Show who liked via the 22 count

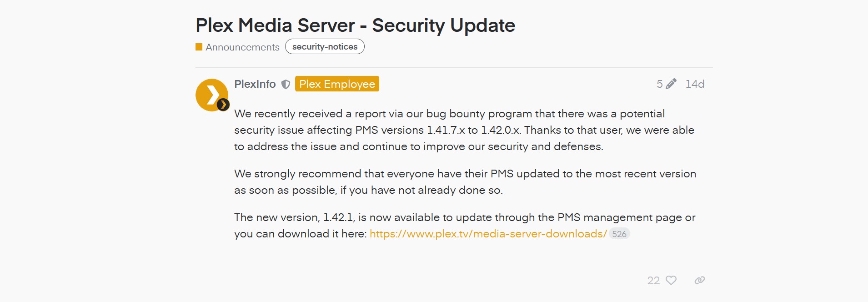click(653, 281)
